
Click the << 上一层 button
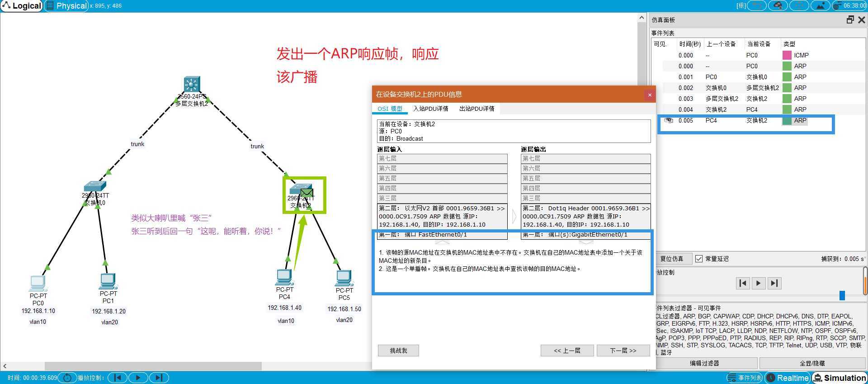[567, 351]
